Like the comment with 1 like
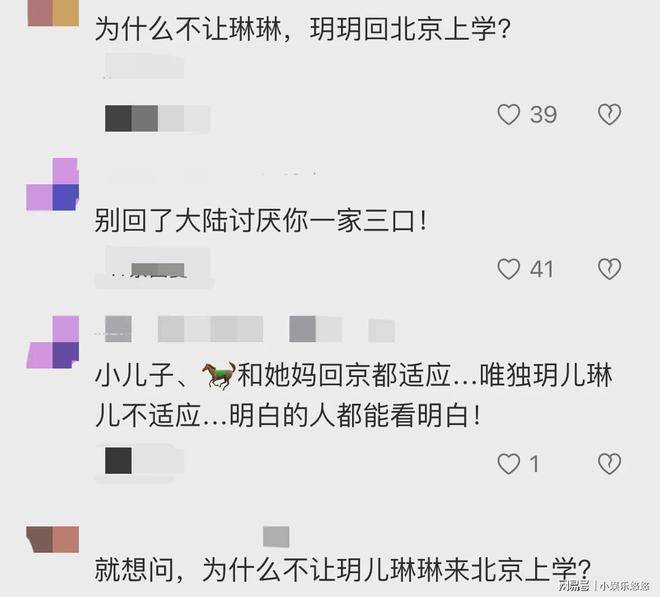The width and height of the screenshot is (660, 597). tap(508, 464)
